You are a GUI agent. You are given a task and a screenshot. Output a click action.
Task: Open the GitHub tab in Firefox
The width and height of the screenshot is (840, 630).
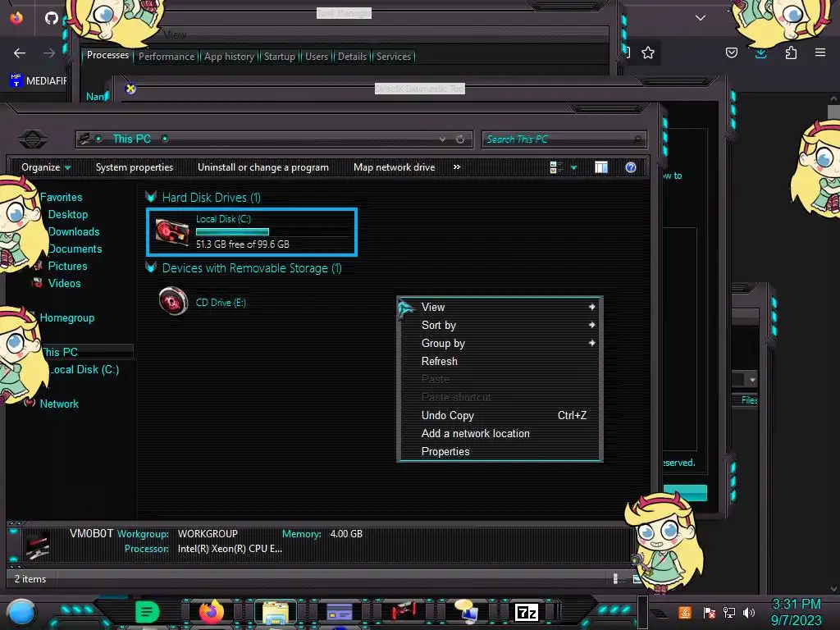[52, 18]
